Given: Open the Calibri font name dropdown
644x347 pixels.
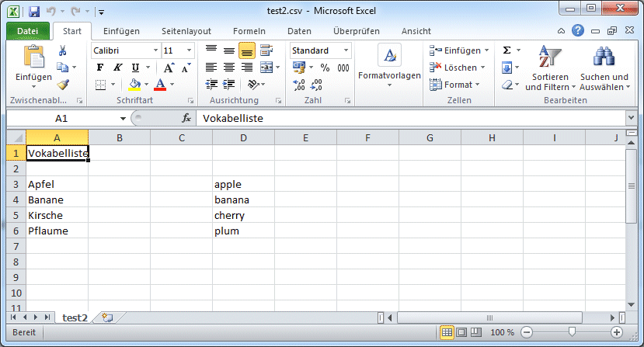Looking at the screenshot, I should tap(155, 50).
